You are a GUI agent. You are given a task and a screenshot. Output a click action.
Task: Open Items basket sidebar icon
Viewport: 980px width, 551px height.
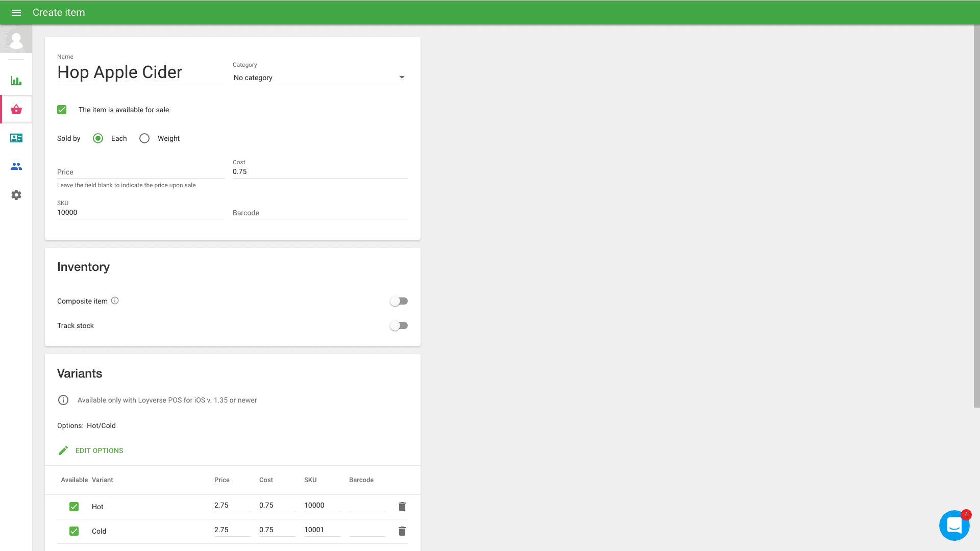coord(16,109)
